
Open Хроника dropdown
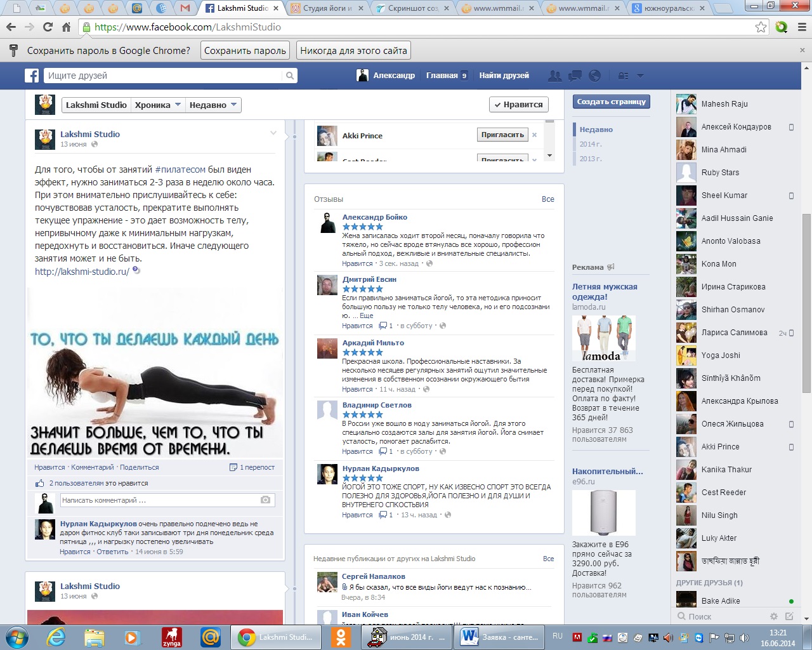click(157, 105)
